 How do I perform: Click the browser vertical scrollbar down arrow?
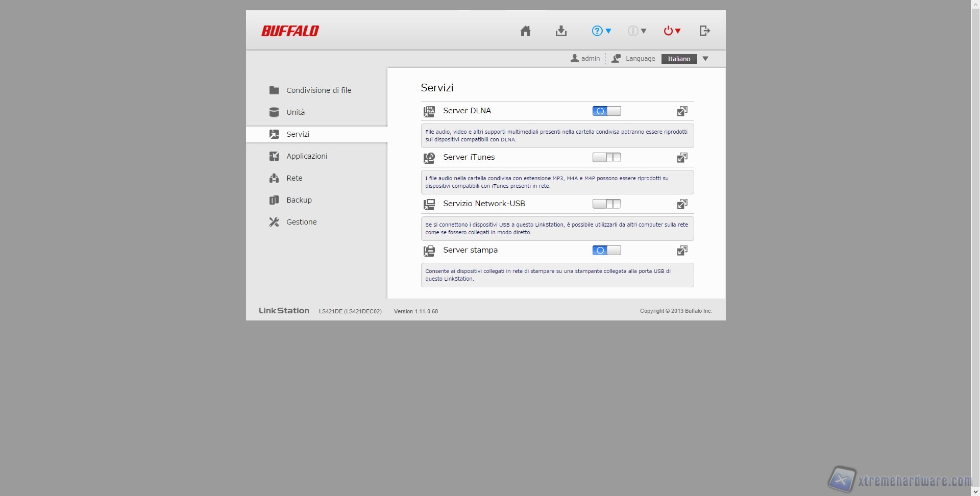click(975, 491)
